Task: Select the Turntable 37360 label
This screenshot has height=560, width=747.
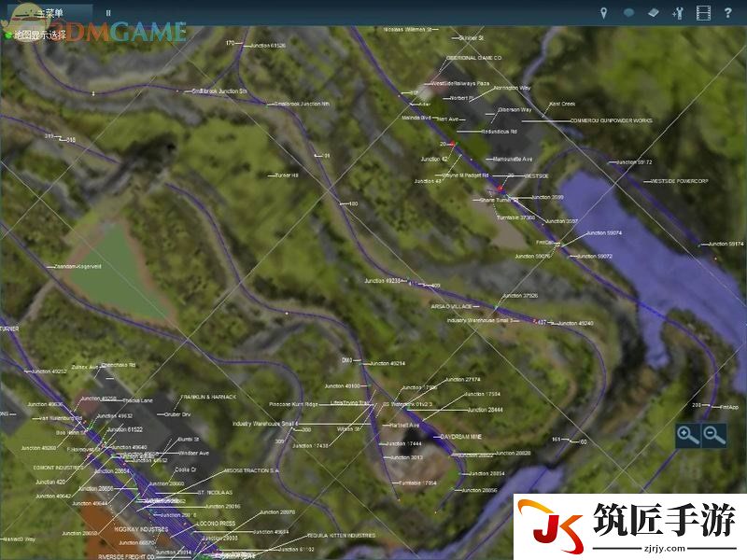Action: click(x=516, y=217)
